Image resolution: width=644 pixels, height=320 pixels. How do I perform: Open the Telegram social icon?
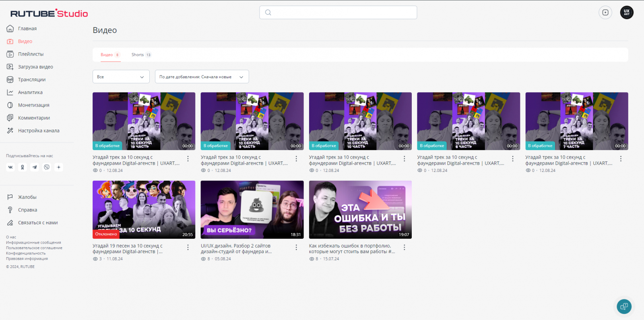[x=35, y=167]
